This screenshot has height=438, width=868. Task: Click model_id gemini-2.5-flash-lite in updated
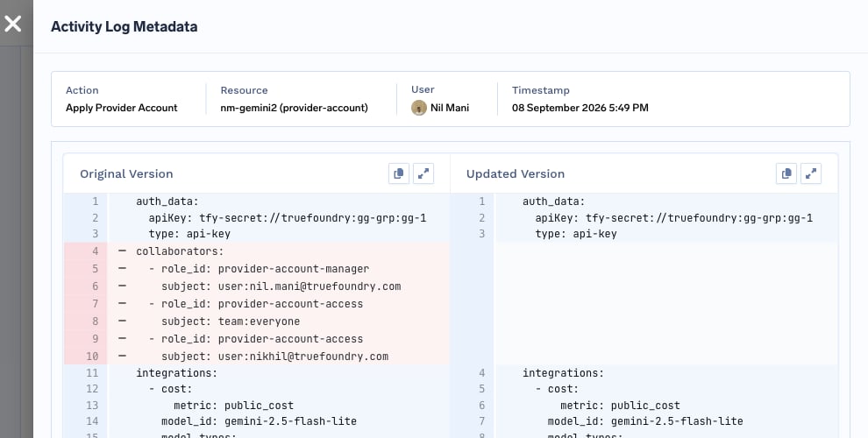(645, 421)
